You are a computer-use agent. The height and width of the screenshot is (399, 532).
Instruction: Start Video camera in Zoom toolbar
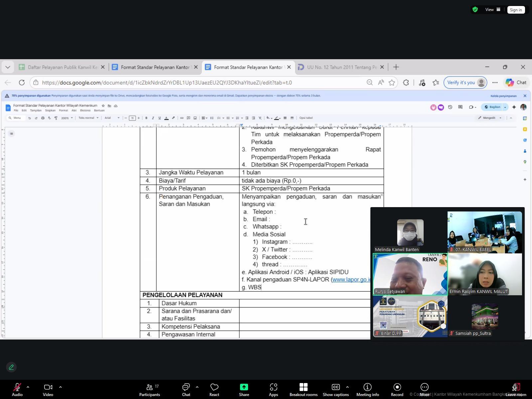[48, 387]
